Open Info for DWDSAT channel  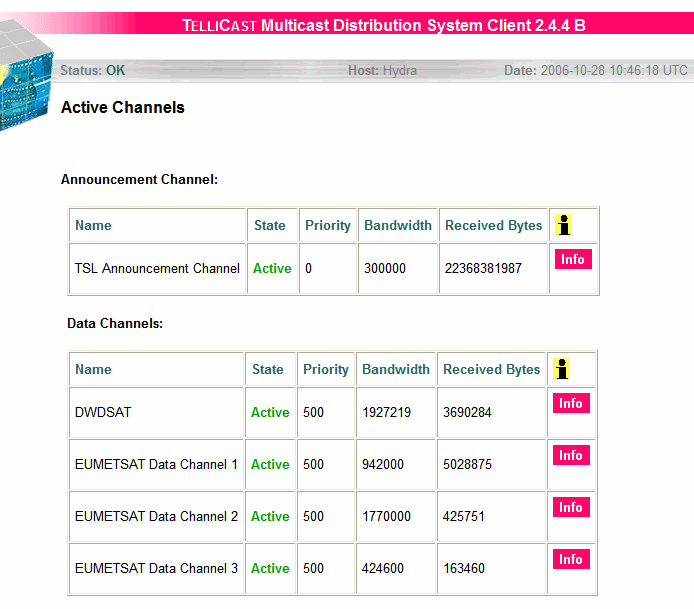[x=571, y=403]
